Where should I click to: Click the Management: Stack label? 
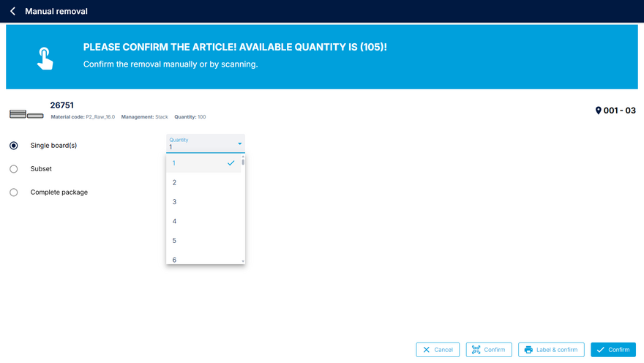[145, 117]
